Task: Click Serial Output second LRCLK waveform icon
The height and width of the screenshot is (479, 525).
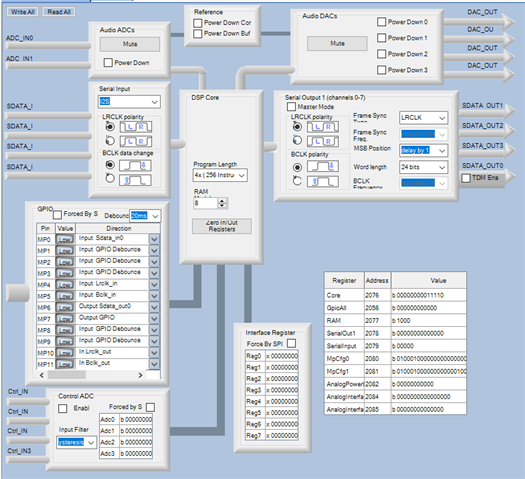Action: tap(323, 141)
